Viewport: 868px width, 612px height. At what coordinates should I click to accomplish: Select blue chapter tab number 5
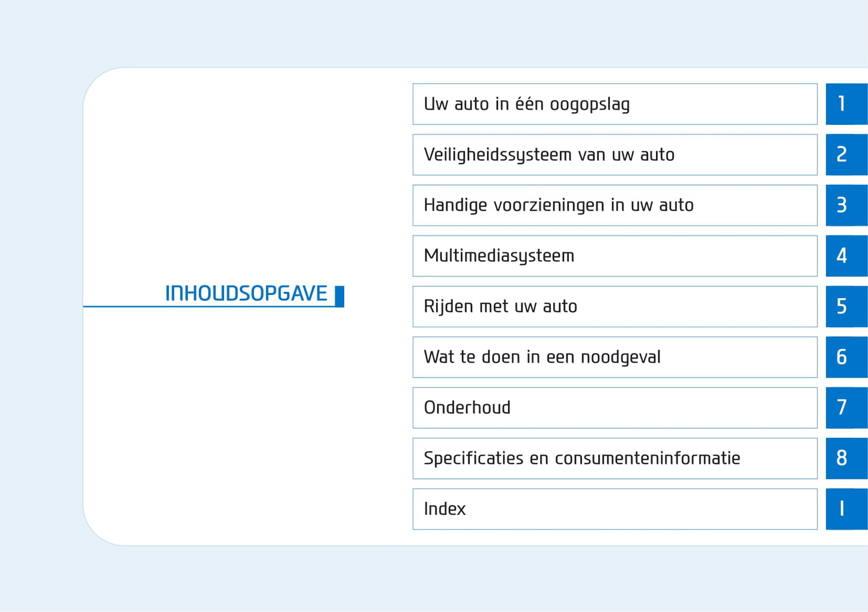point(846,306)
